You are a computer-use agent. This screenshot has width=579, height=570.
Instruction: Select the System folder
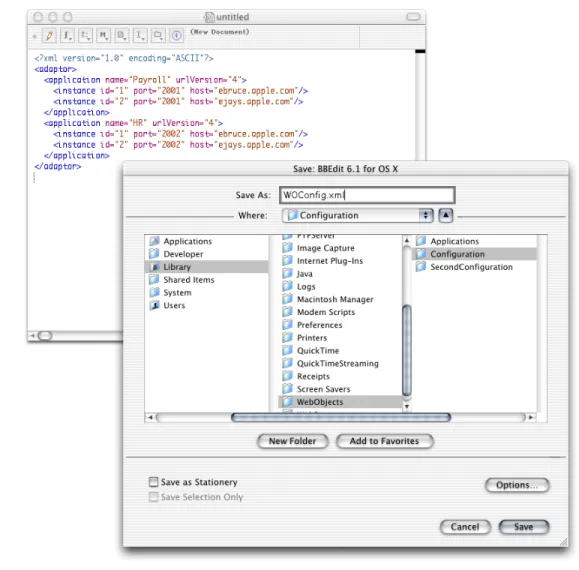[207, 293]
